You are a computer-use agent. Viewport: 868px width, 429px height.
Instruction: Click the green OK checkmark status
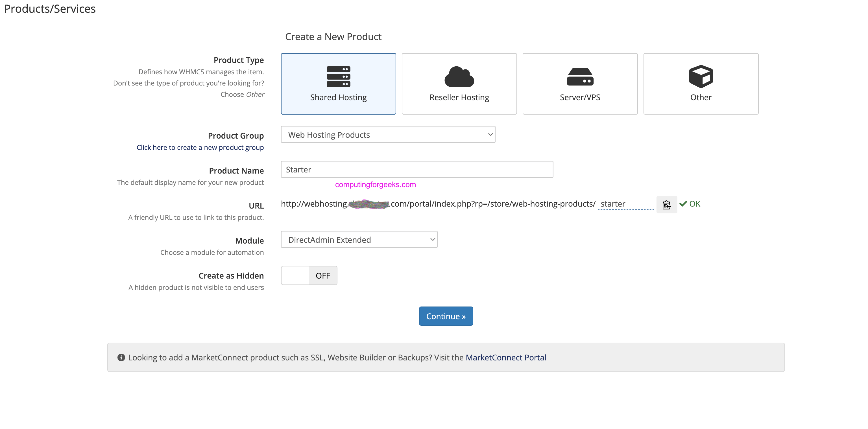click(x=690, y=204)
